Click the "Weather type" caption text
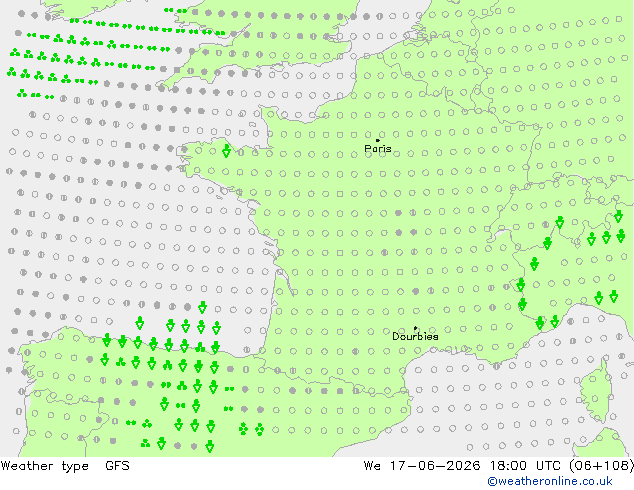This screenshot has height=490, width=634. 44,466
